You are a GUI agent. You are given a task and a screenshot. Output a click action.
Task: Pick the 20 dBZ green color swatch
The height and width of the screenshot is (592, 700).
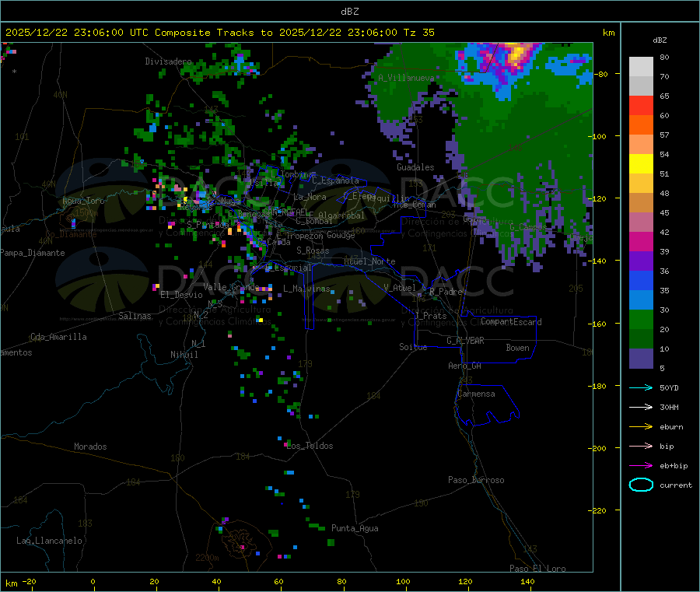[x=641, y=338]
